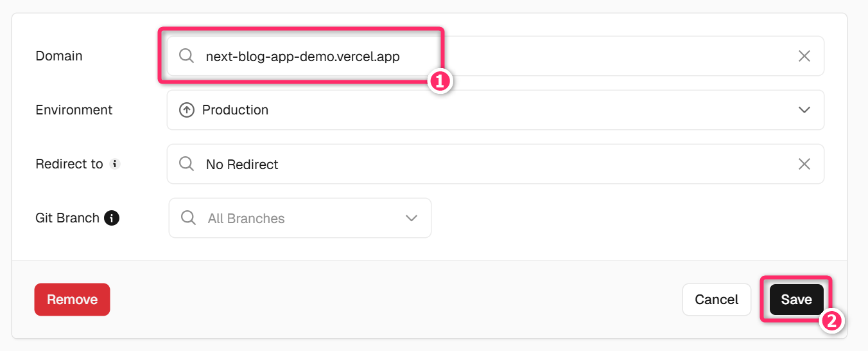The height and width of the screenshot is (351, 868).
Task: Click the search icon in Git Branch field
Action: tap(188, 218)
